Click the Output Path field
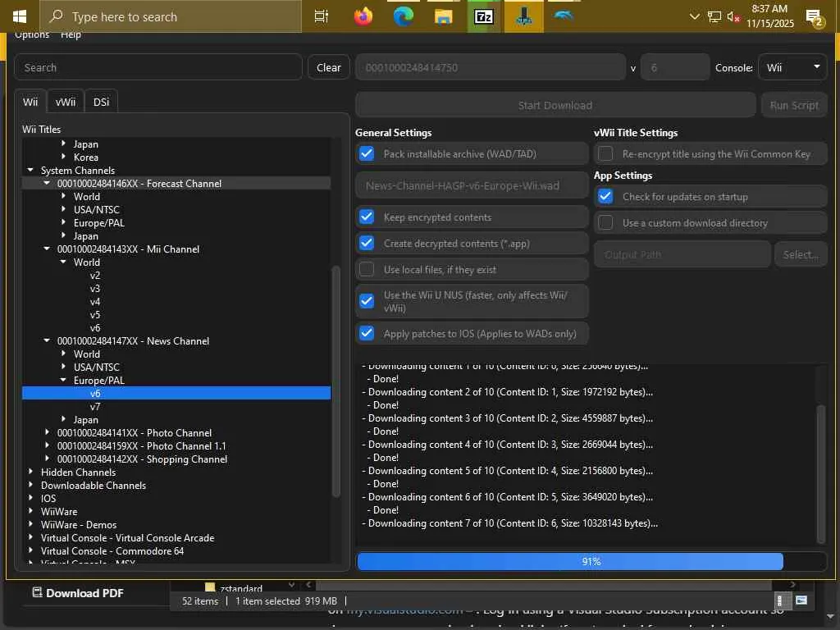 682,254
